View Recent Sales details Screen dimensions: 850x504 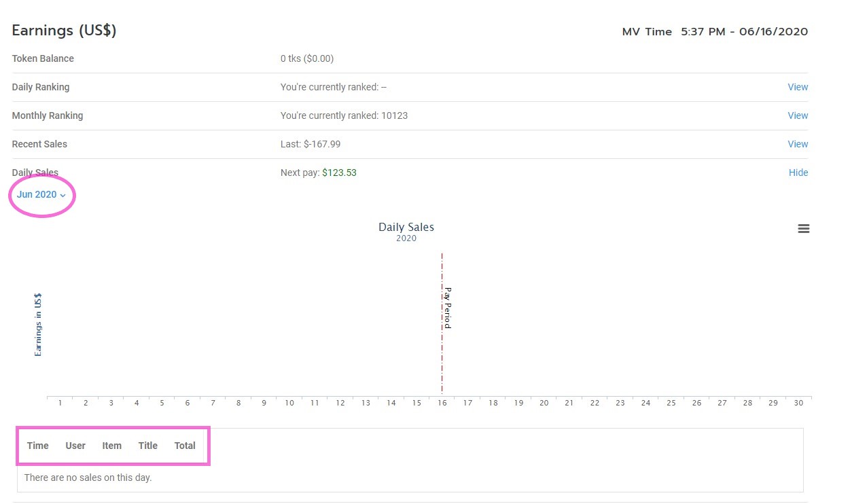pyautogui.click(x=797, y=144)
